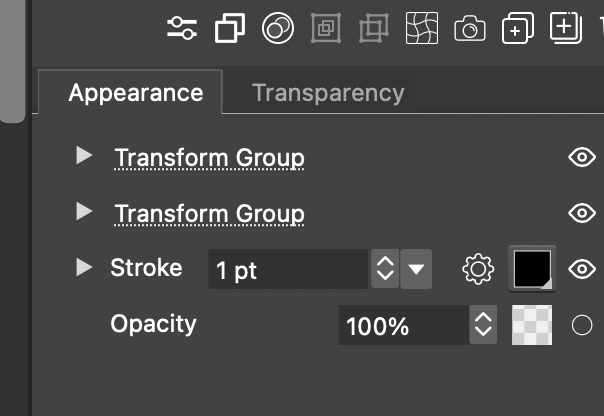Toggle visibility of the second Transform Group
Viewport: 604px width, 416px height.
pyautogui.click(x=581, y=213)
